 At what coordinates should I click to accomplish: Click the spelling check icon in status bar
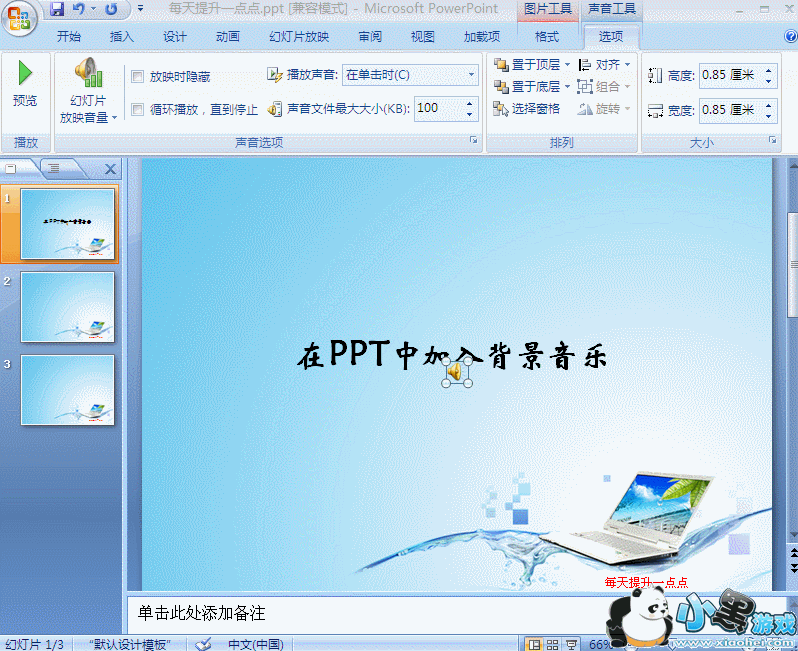[204, 644]
